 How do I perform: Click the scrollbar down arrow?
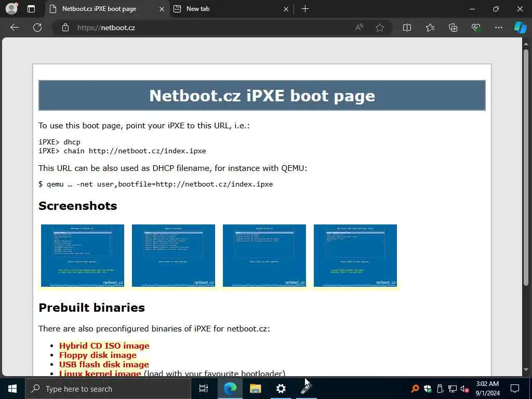coord(526,370)
